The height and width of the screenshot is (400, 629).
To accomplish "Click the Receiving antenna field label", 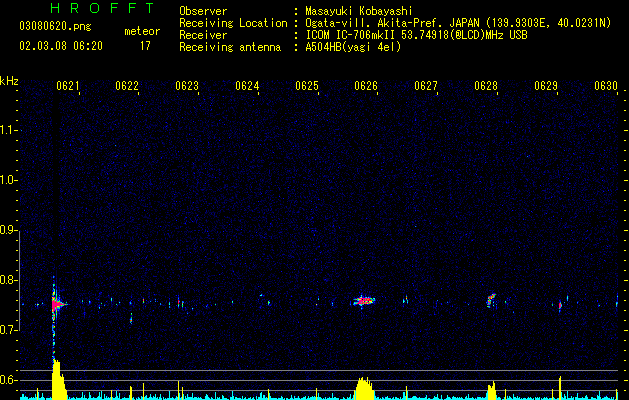I will 230,47.
